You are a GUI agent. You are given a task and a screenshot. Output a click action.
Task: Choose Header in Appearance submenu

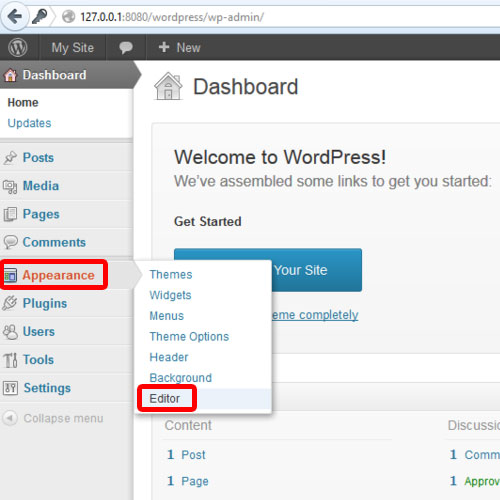169,357
